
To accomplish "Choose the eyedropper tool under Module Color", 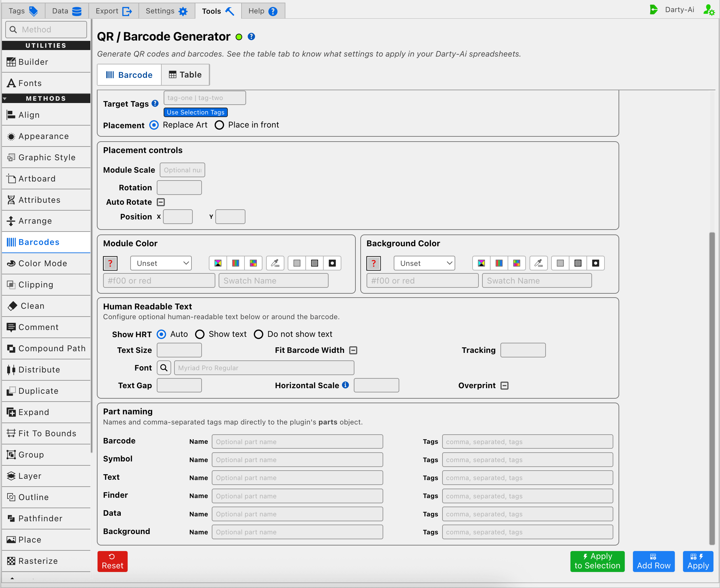I will (x=275, y=263).
